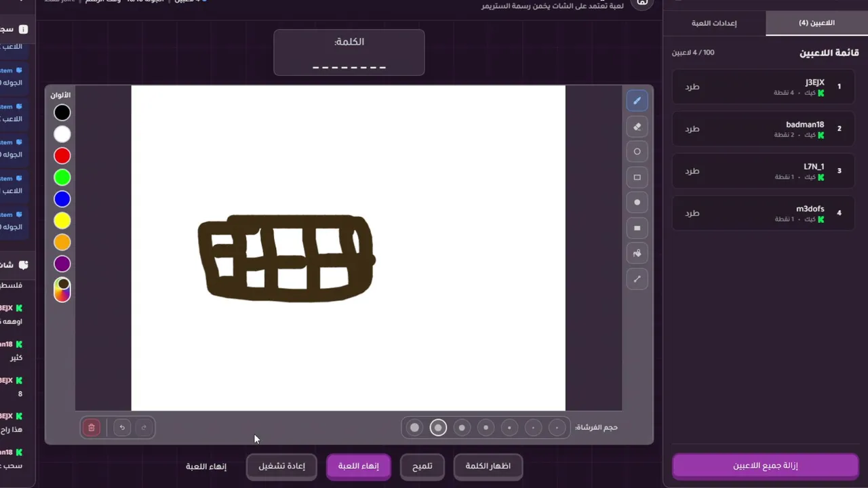The width and height of the screenshot is (868, 488).
Task: Click the اظهار الكلمة button
Action: [488, 466]
